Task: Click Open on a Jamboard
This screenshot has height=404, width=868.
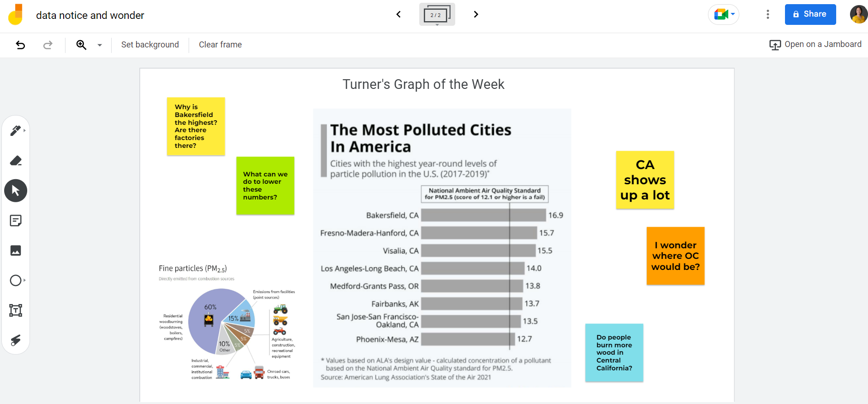Action: coord(815,44)
